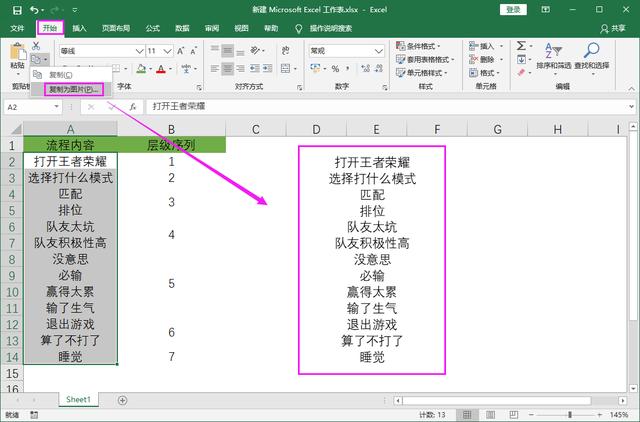Toggle Top Align vertical alignment

[x=215, y=51]
